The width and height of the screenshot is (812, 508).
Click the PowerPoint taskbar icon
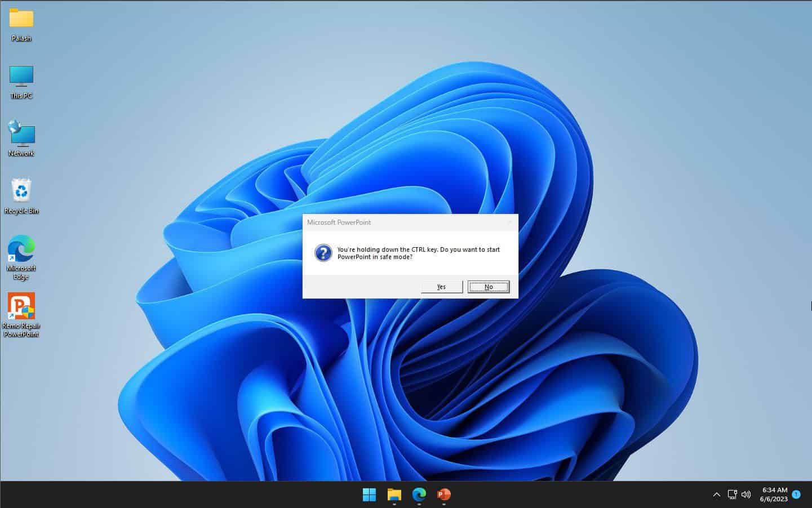tap(444, 494)
